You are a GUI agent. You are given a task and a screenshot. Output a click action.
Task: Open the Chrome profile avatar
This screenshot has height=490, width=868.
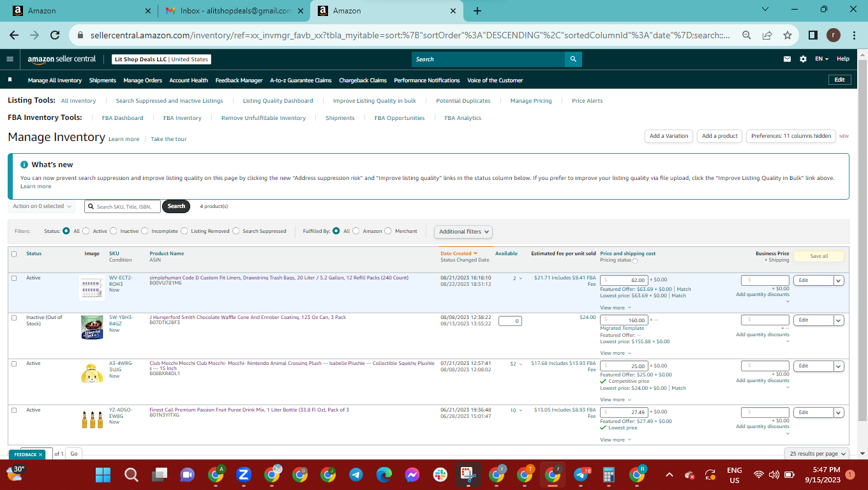click(x=834, y=35)
